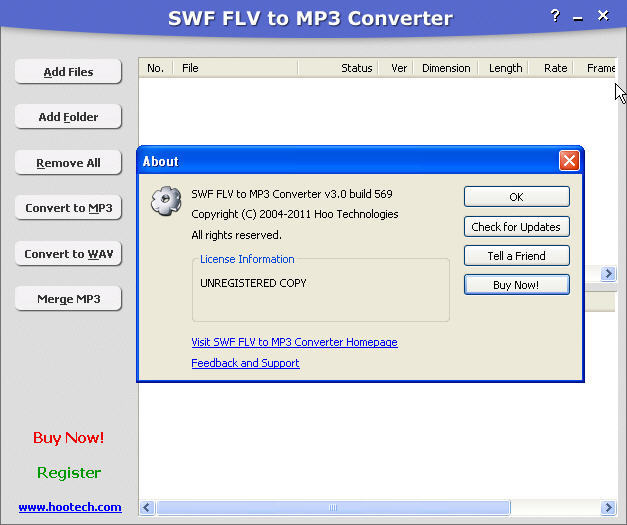Click the bottom scrollbar left arrow
The image size is (627, 525).
coord(147,507)
